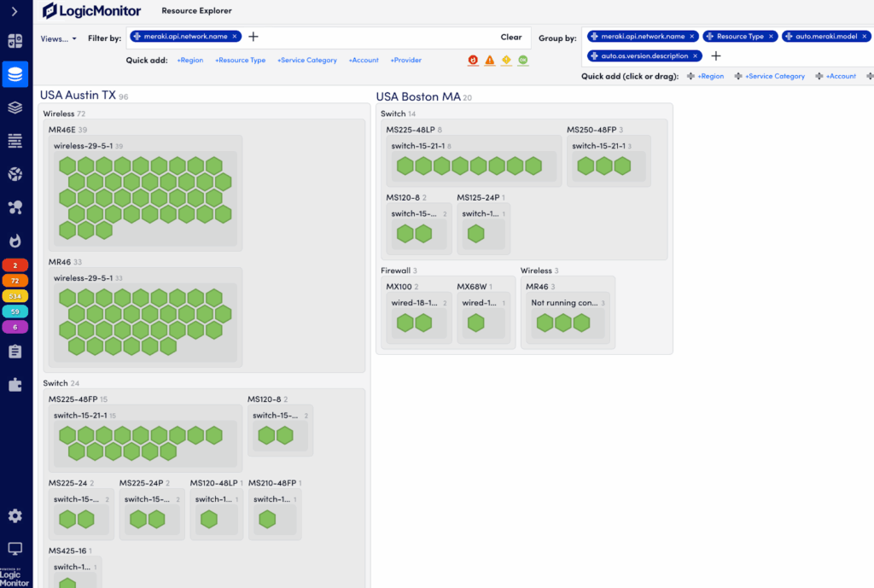Click the orange 72 alert count badge

tap(15, 280)
